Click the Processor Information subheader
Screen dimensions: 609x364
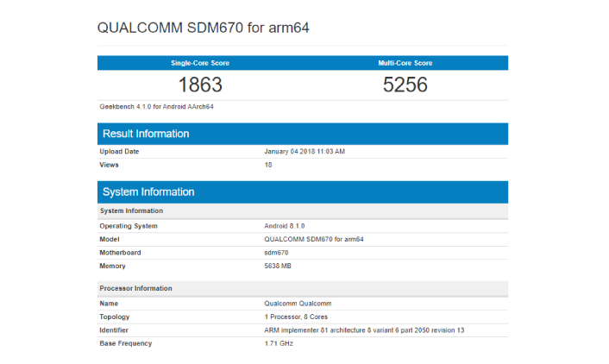tap(303, 289)
